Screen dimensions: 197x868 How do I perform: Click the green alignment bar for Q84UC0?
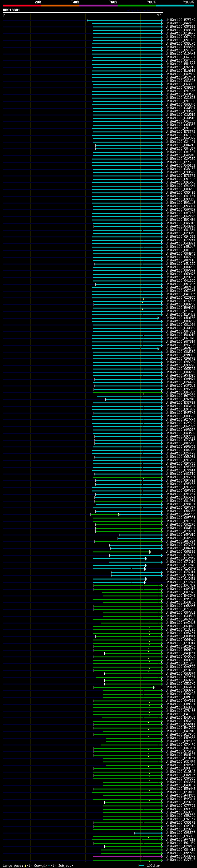(128, 393)
